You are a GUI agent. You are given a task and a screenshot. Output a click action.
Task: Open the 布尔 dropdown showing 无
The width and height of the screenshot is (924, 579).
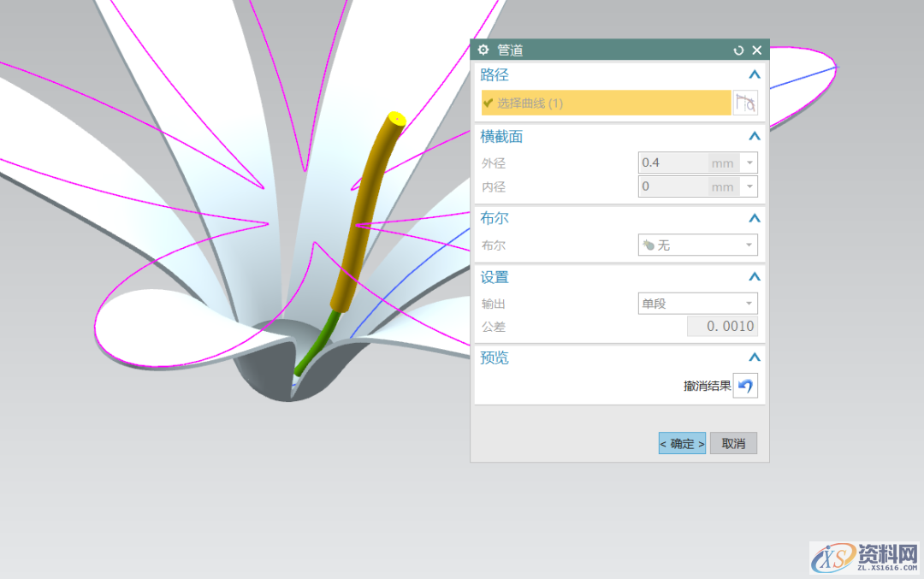coord(697,245)
